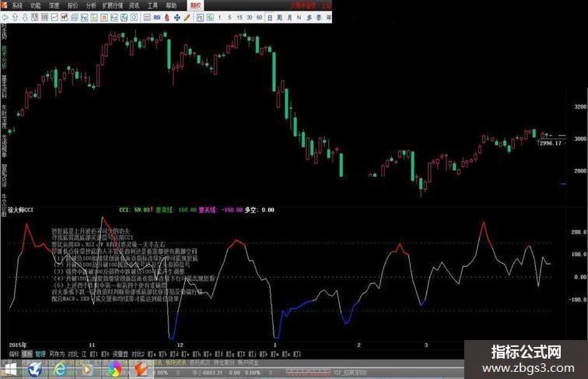This screenshot has height=379, width=588.
Task: Click 对比 in bottom indicator bar
Action: coord(73,354)
